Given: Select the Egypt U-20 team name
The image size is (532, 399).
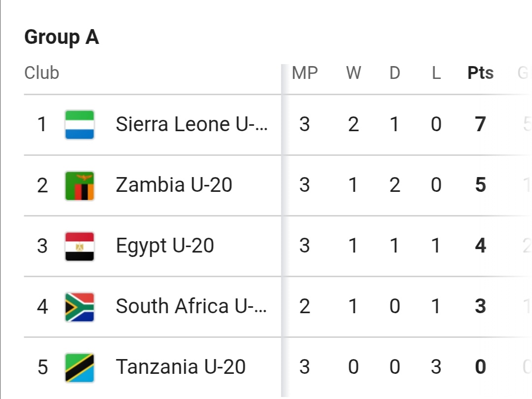Looking at the screenshot, I should point(165,246).
